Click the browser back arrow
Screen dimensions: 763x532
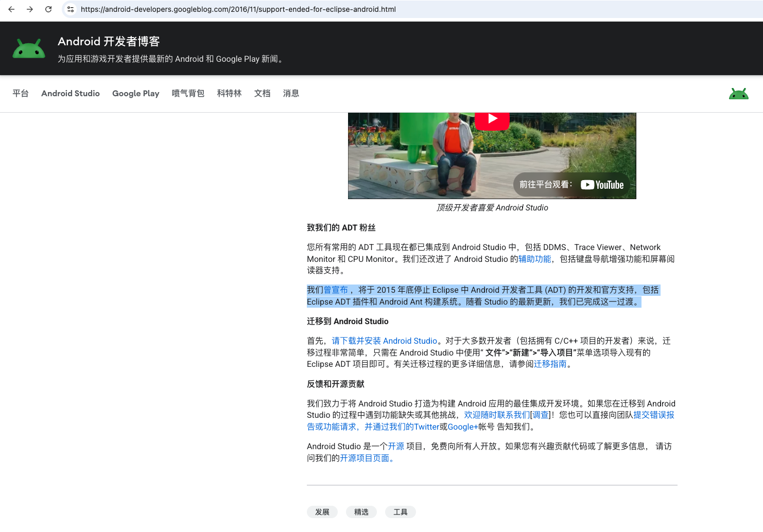(11, 9)
